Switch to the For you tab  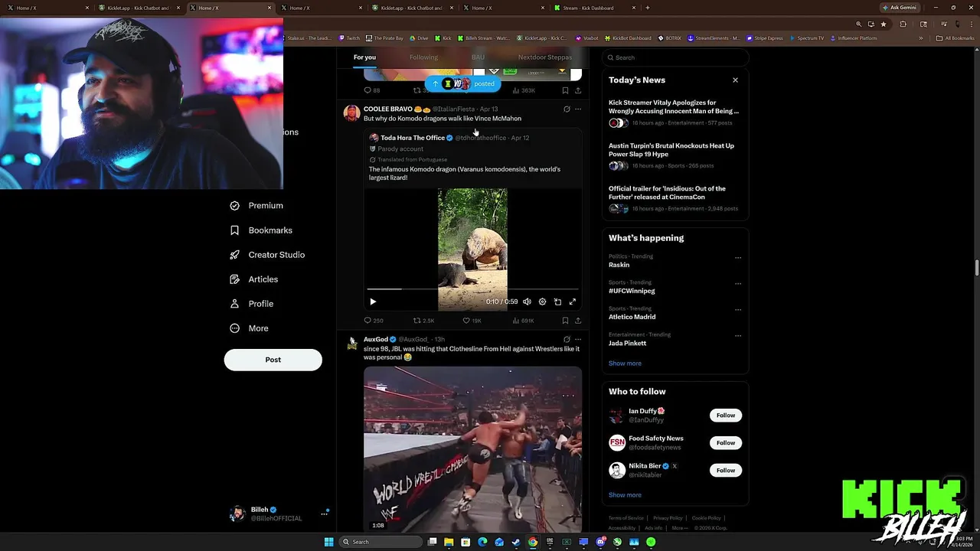(364, 57)
